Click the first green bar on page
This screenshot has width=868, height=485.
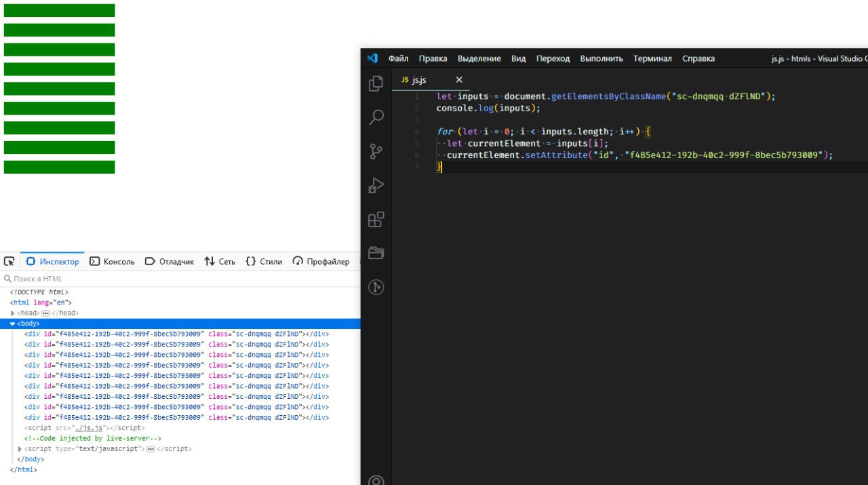(x=60, y=10)
